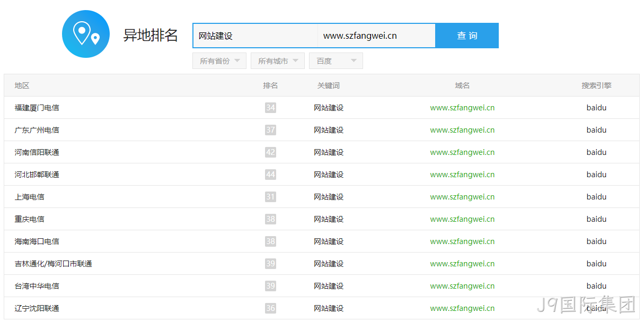
Task: Focus the keyword field containing 网站建设
Action: pyautogui.click(x=255, y=36)
